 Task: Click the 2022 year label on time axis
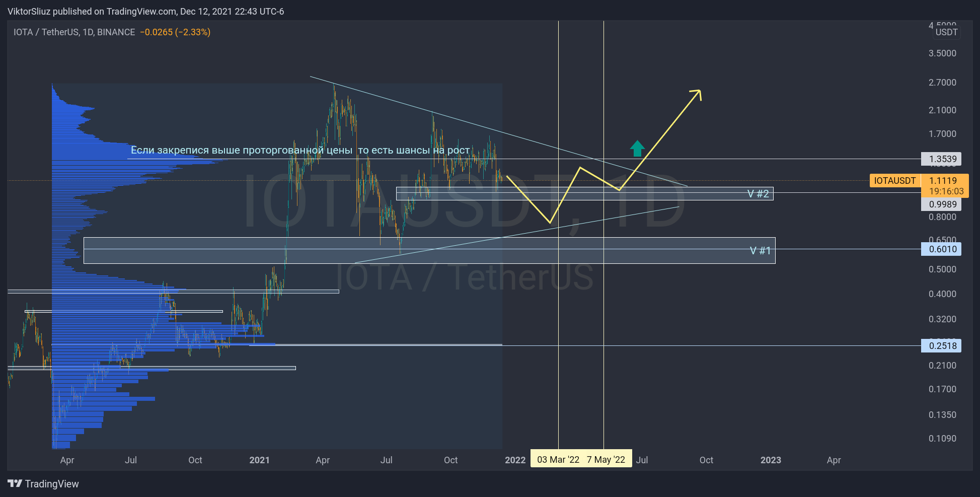515,460
